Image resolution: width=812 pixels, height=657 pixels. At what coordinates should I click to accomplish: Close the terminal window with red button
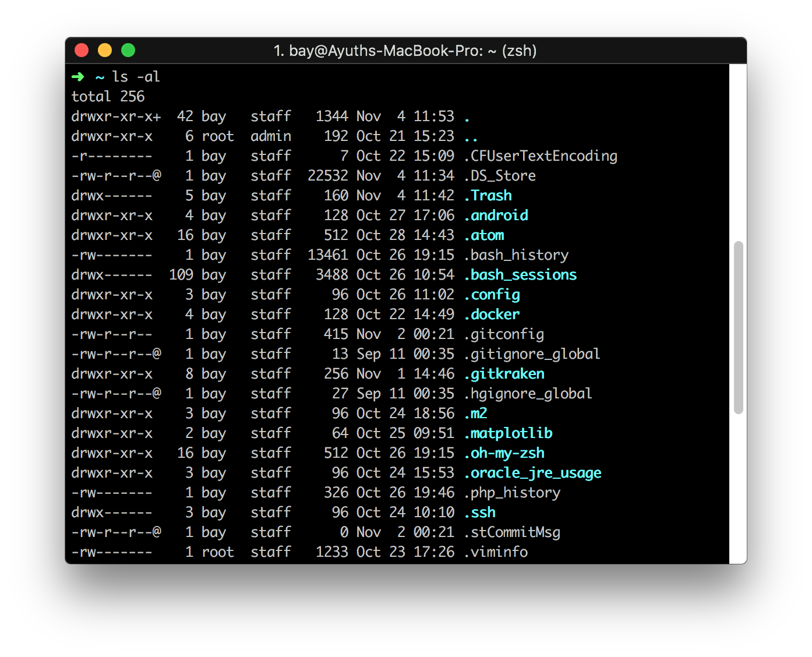pos(82,51)
